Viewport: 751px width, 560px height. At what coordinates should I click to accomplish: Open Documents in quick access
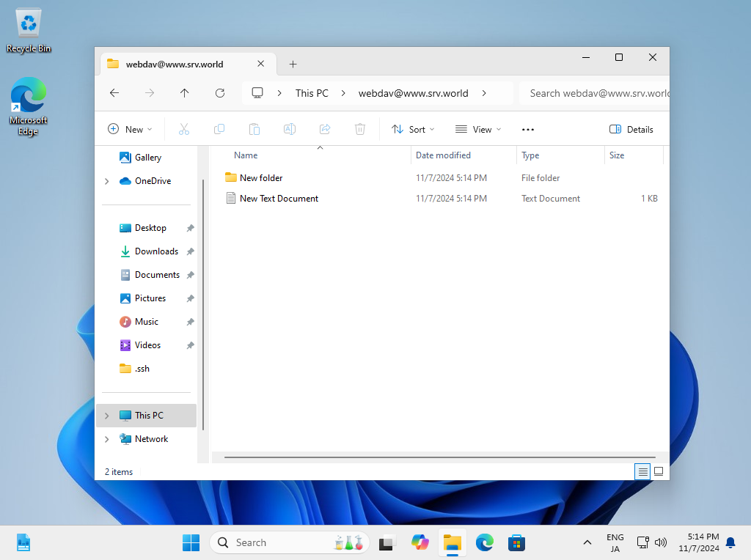(157, 275)
